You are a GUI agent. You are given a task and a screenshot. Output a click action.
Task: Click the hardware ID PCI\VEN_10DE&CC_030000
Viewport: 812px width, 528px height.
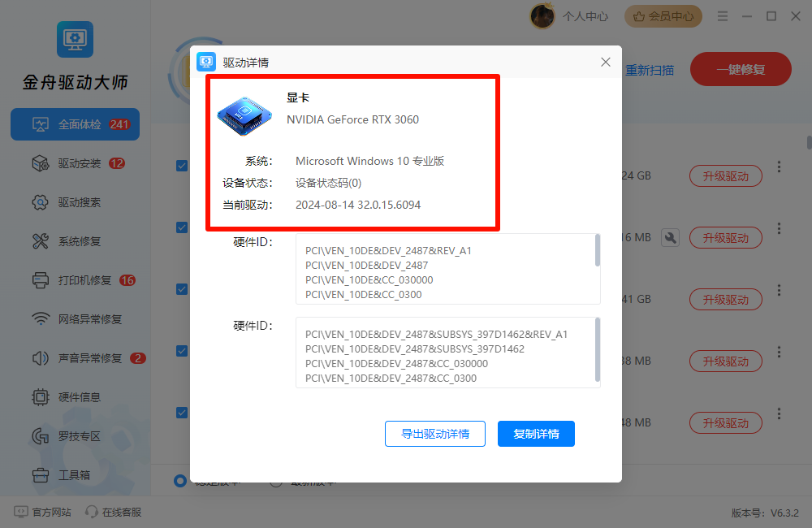click(369, 279)
